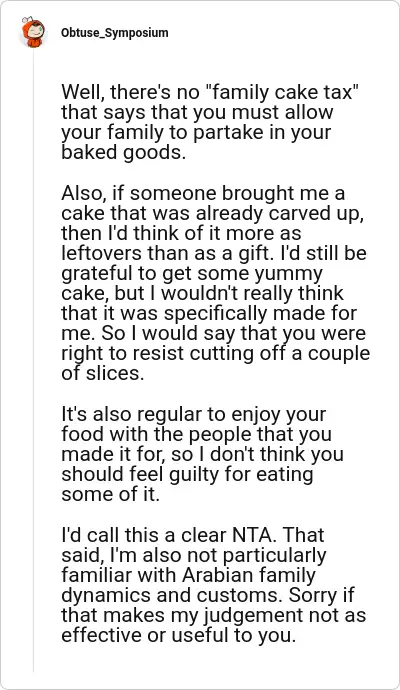This screenshot has width=400, height=690.
Task: Click the line "dynamics and customs. Sorry if"
Action: (207, 595)
